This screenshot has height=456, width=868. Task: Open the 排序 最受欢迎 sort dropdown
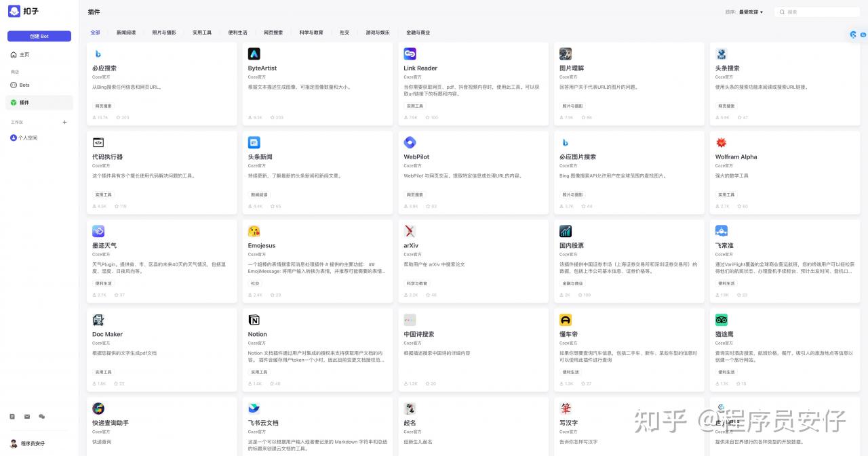click(x=751, y=12)
